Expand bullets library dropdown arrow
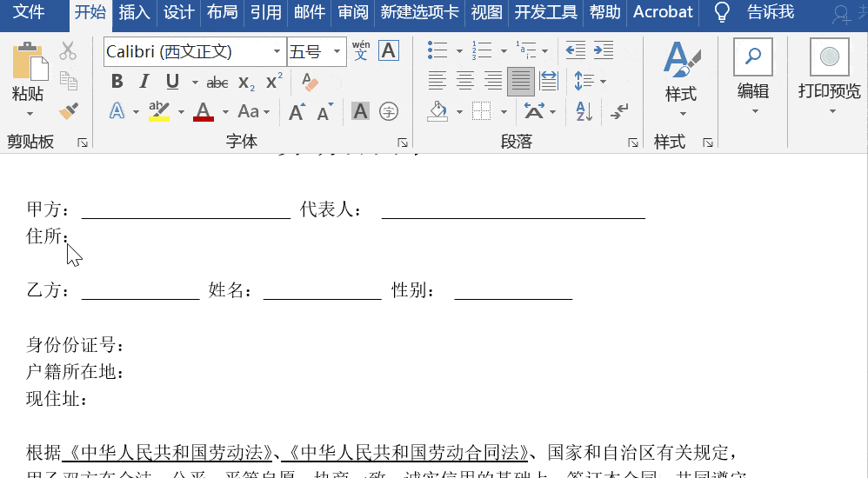 click(459, 51)
